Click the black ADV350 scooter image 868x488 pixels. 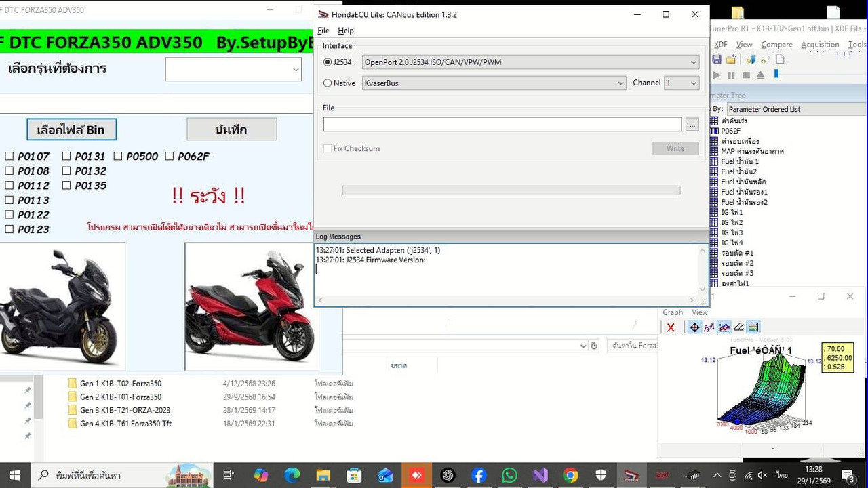tap(61, 307)
